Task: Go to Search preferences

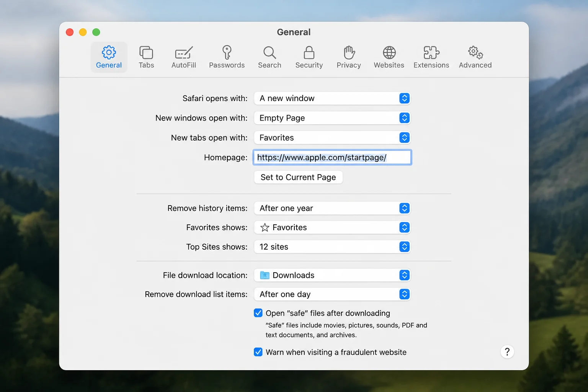Action: (269, 57)
